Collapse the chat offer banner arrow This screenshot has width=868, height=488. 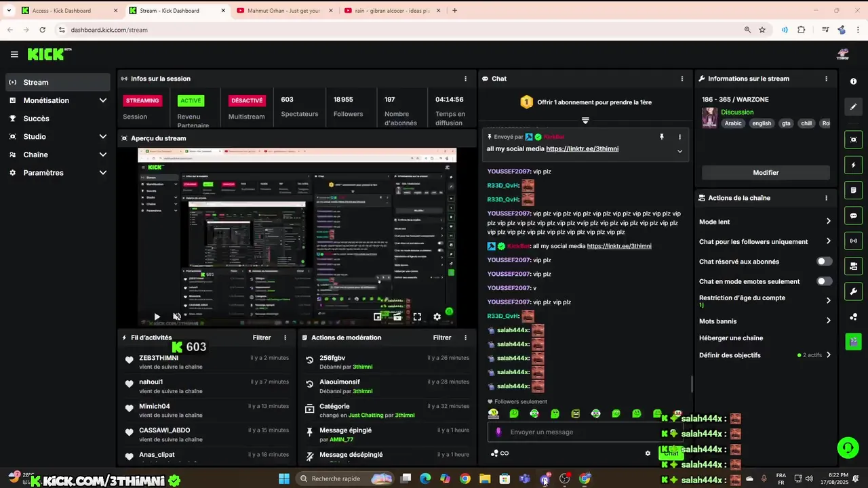click(x=585, y=121)
